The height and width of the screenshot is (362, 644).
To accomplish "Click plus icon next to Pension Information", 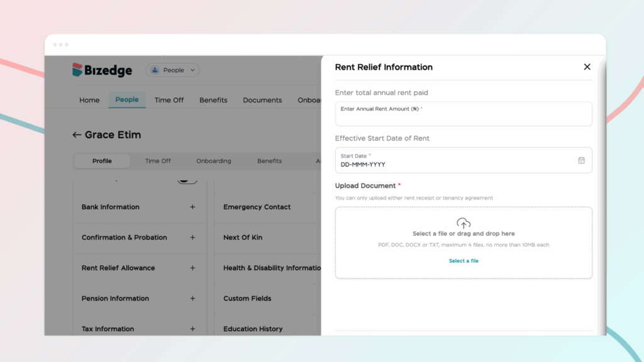I will click(192, 299).
